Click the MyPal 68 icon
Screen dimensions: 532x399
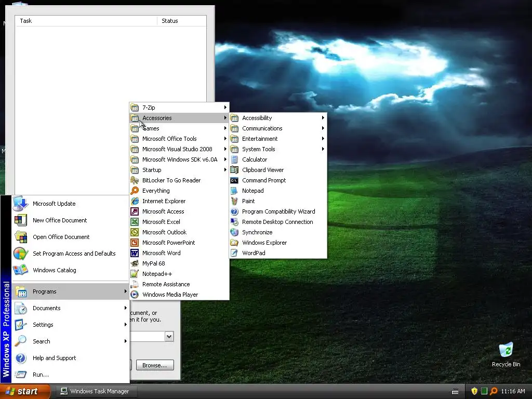point(135,263)
